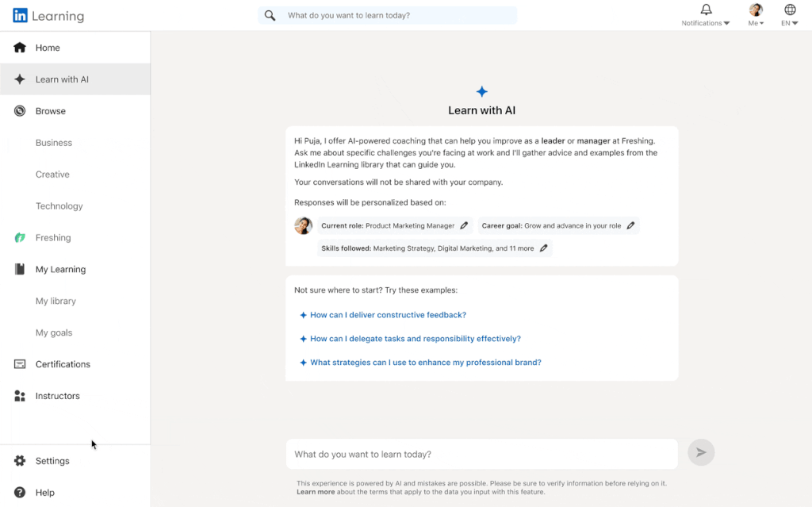Click the Career goal chip
Screen dimensions: 812x507
558,225
